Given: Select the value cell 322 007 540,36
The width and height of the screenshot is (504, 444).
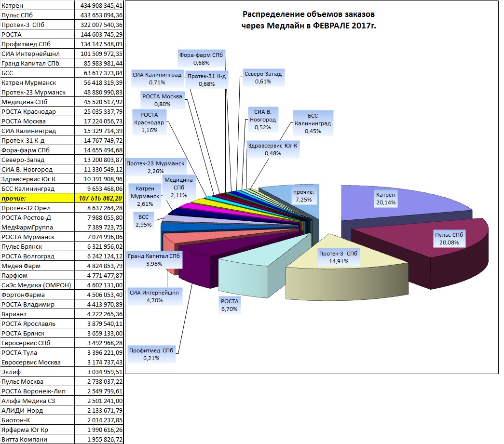Looking at the screenshot, I should (99, 25).
